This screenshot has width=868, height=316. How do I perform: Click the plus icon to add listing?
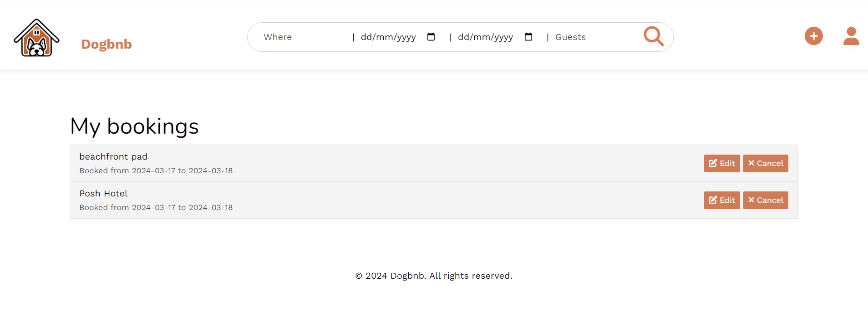(x=813, y=36)
